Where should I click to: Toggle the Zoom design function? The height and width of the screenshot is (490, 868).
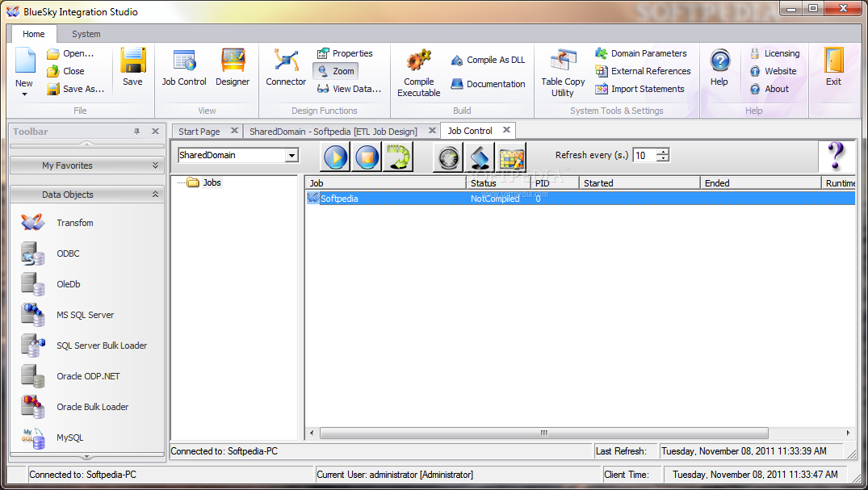click(336, 71)
